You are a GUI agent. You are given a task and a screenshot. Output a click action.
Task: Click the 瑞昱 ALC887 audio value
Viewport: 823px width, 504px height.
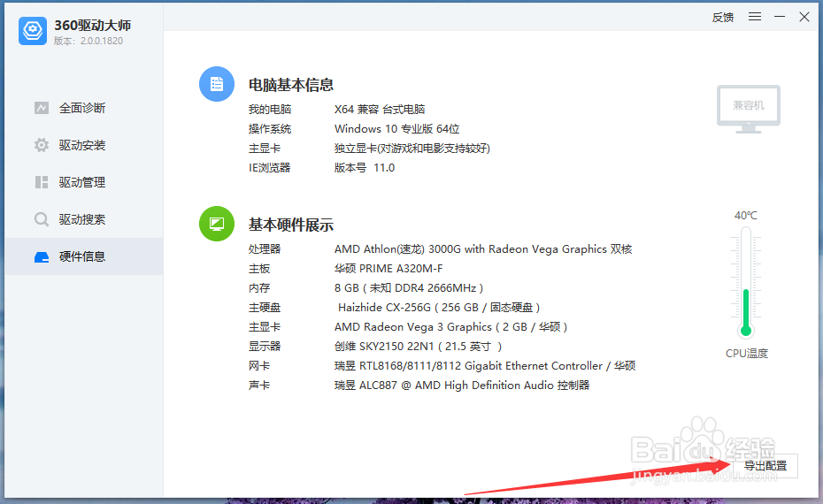pyautogui.click(x=462, y=386)
